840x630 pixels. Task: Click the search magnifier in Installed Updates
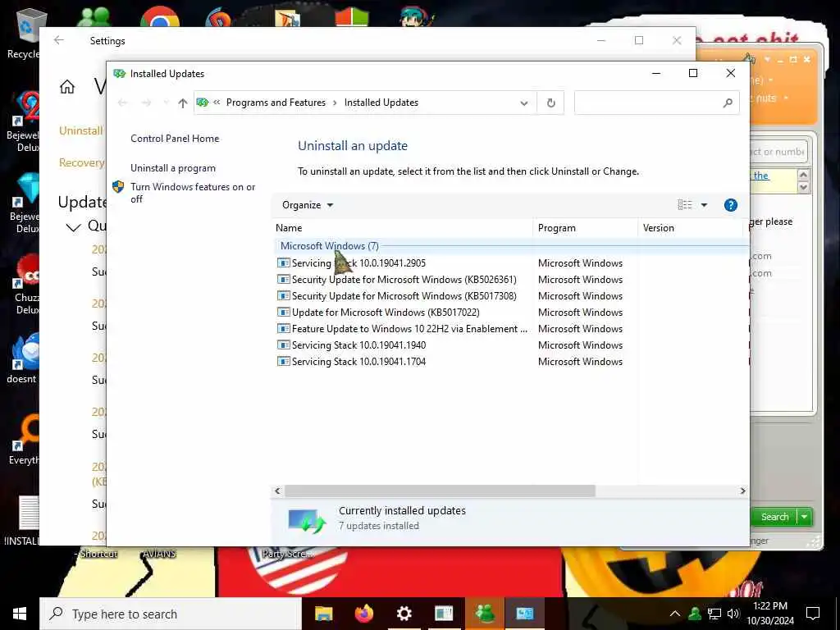coord(728,103)
